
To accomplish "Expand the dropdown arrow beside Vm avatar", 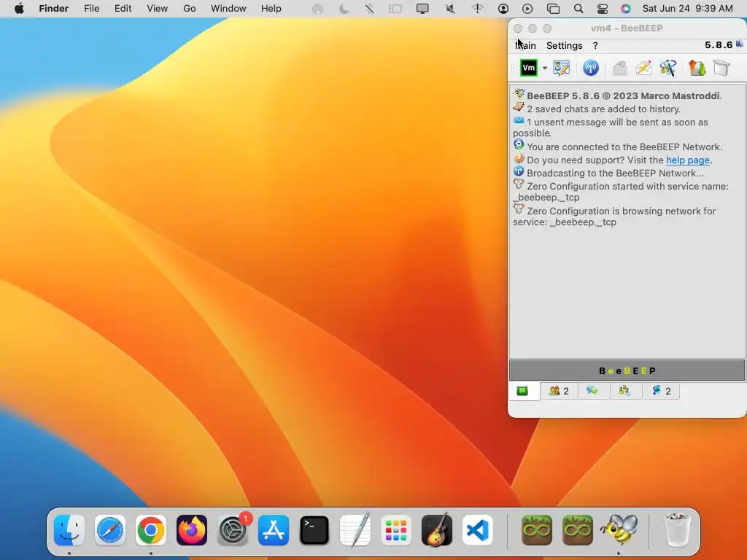I will (544, 68).
